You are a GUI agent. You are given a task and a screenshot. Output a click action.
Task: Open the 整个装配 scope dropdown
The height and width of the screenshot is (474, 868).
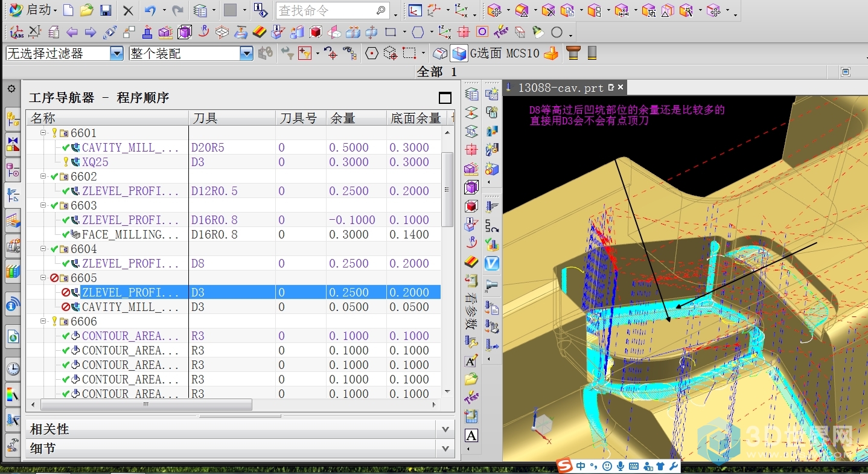tap(246, 54)
